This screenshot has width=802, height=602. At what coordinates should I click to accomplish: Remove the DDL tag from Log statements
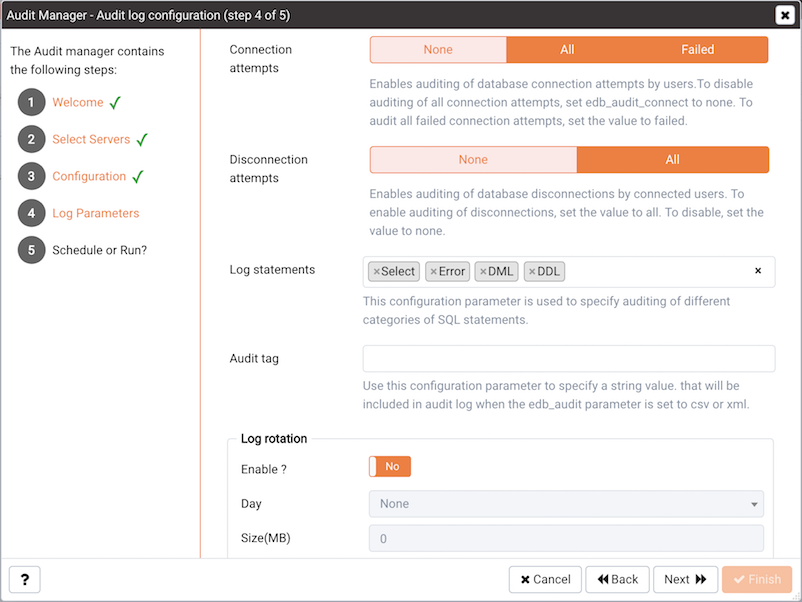click(x=532, y=272)
